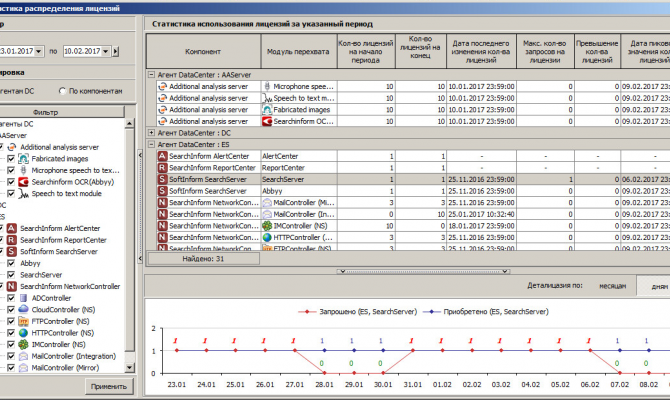The height and width of the screenshot is (400, 670).
Task: Click Применить button
Action: click(x=109, y=386)
